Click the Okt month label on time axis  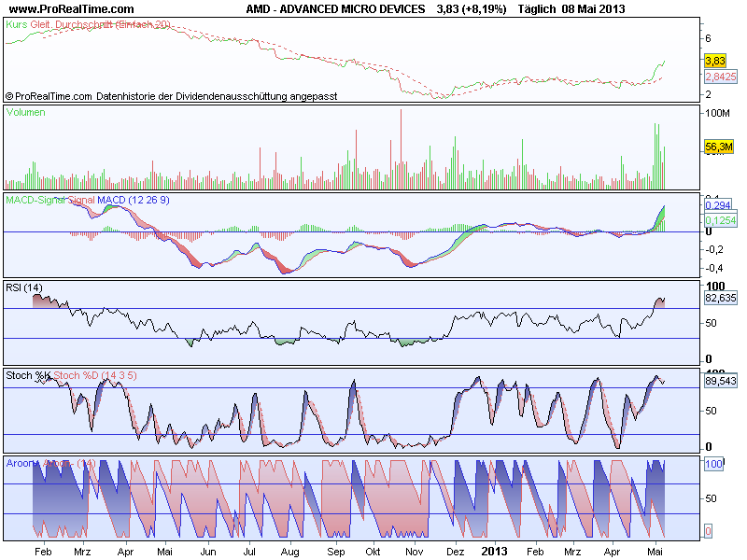click(x=373, y=552)
